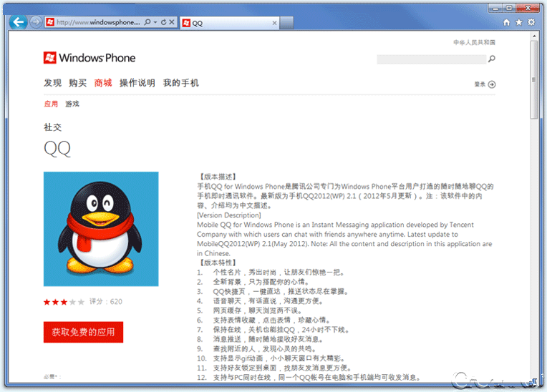Click the 评分：620 rating text
Screen dimensions: 547x392
pos(106,302)
